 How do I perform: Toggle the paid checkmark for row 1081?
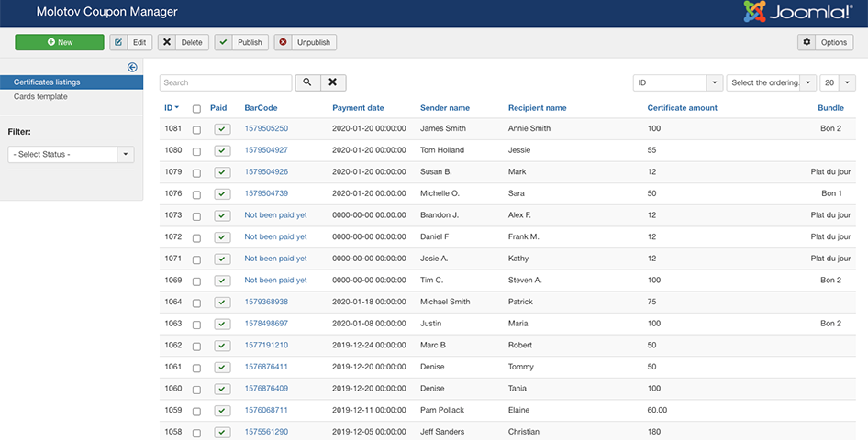click(x=222, y=129)
